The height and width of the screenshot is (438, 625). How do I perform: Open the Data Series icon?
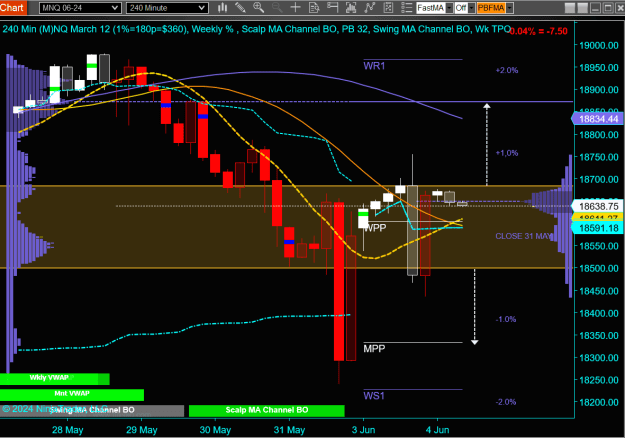351,8
